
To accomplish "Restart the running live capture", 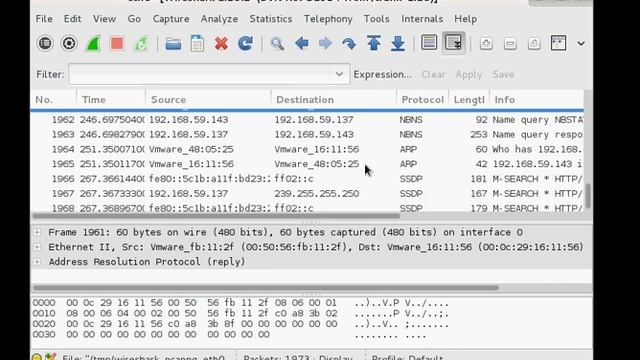I will (141, 43).
